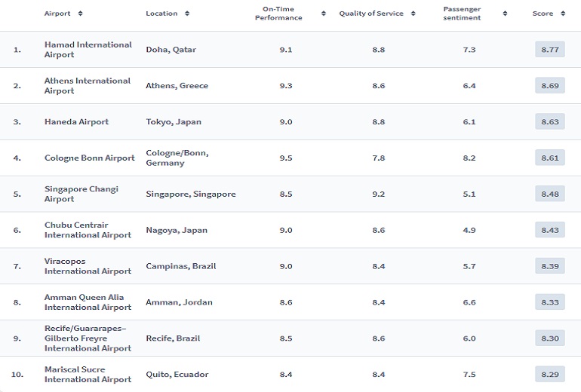
Task: Select the Airport column header label
Action: (58, 14)
